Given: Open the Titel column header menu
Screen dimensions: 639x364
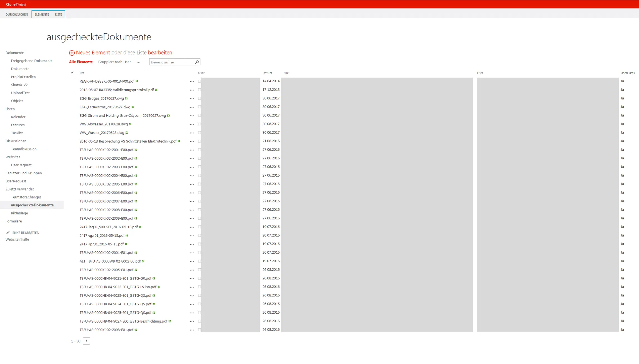Looking at the screenshot, I should click(x=82, y=73).
